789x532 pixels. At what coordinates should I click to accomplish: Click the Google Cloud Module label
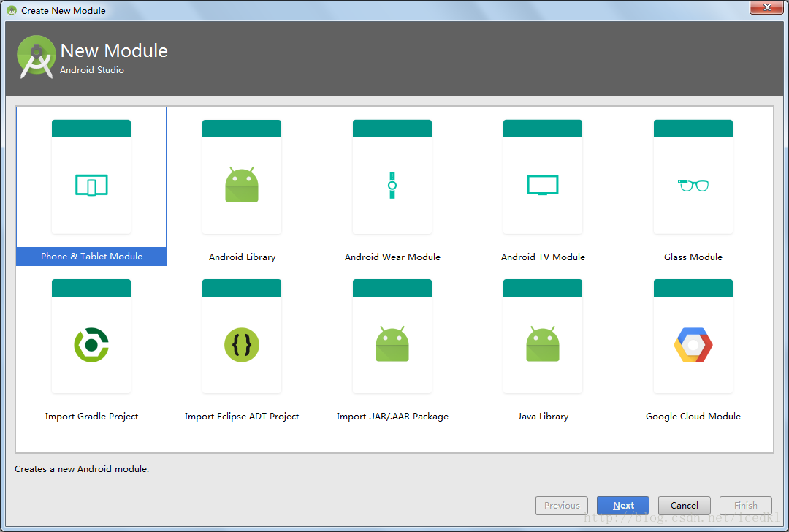(693, 417)
